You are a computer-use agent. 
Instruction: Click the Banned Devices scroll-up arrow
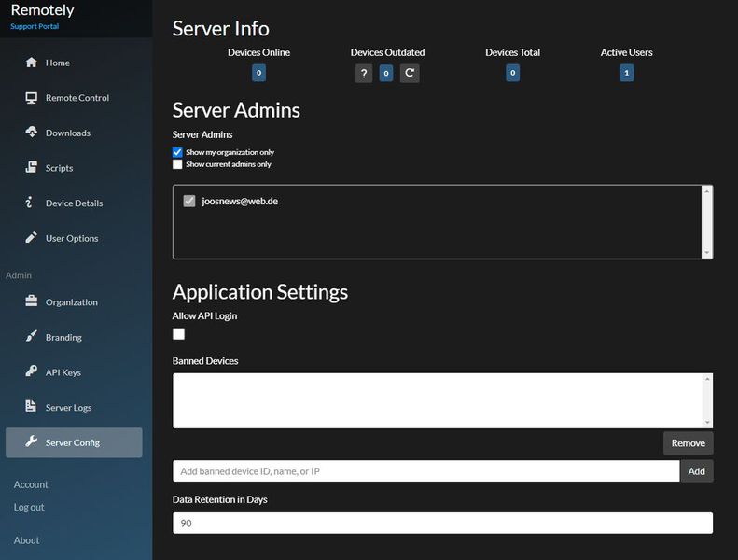coord(707,379)
